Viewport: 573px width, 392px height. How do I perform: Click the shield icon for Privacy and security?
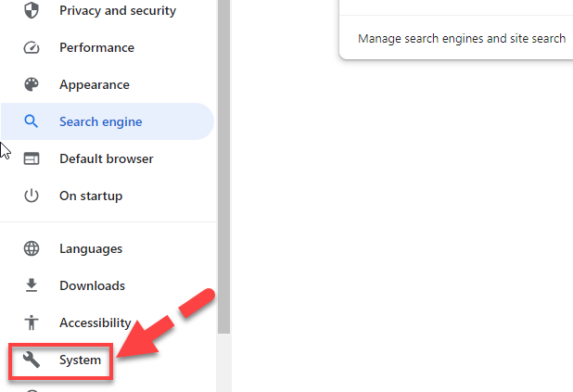(32, 10)
